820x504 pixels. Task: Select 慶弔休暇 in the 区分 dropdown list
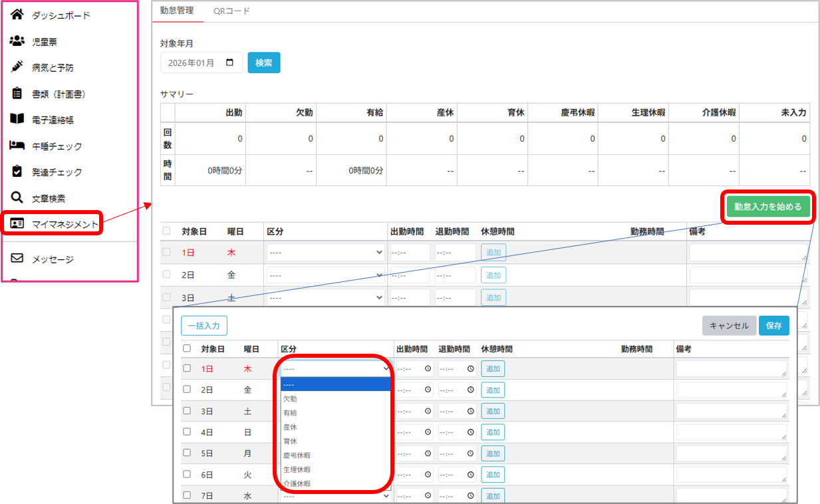297,455
